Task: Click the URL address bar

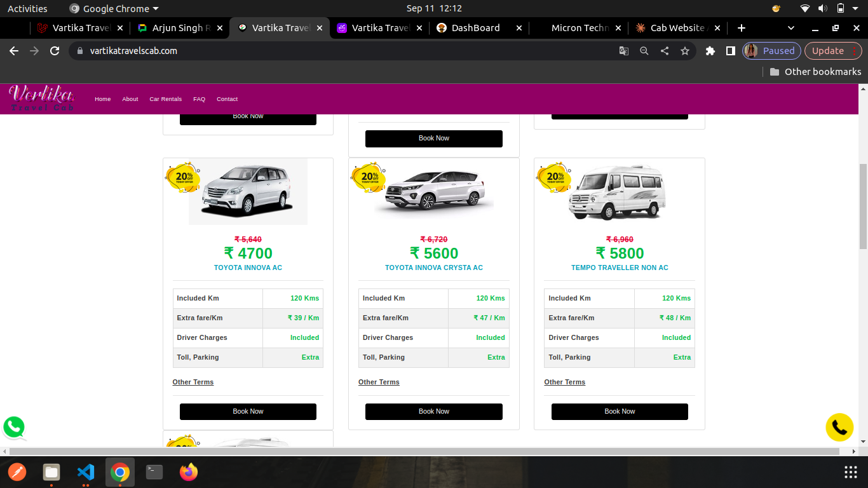Action: tap(343, 51)
